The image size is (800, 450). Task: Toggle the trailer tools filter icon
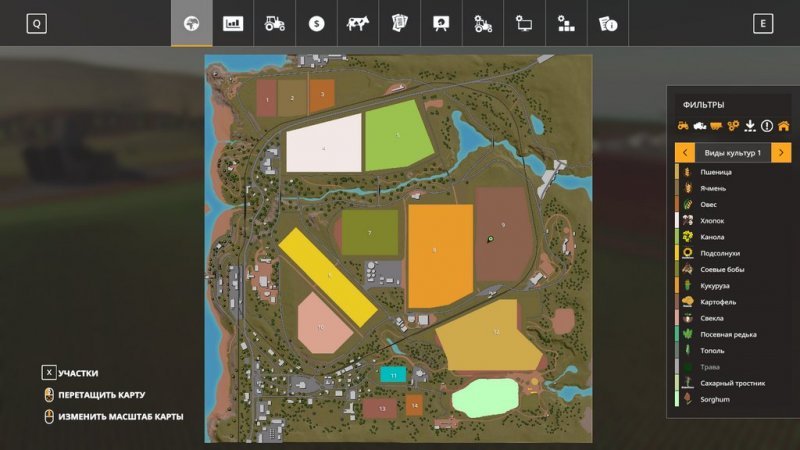716,126
